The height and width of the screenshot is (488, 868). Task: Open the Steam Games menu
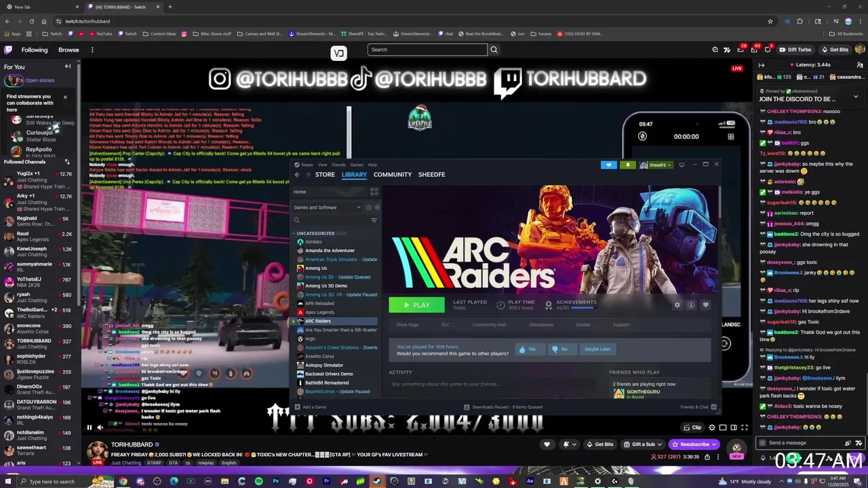[356, 165]
